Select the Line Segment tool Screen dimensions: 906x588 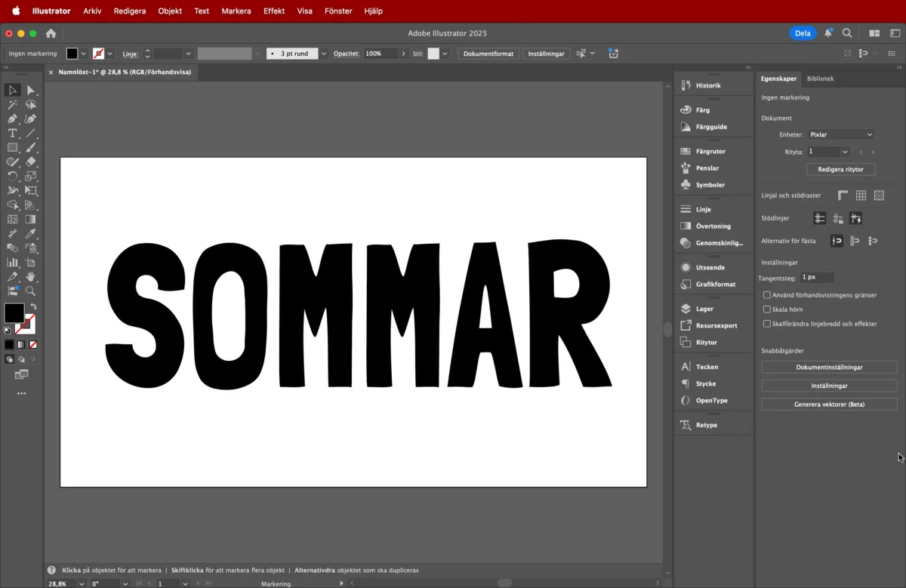31,134
